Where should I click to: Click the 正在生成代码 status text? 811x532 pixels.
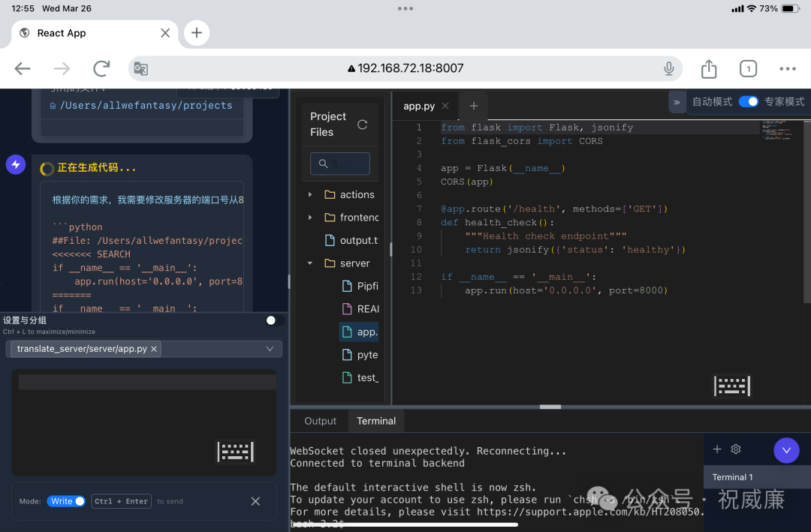click(x=97, y=167)
